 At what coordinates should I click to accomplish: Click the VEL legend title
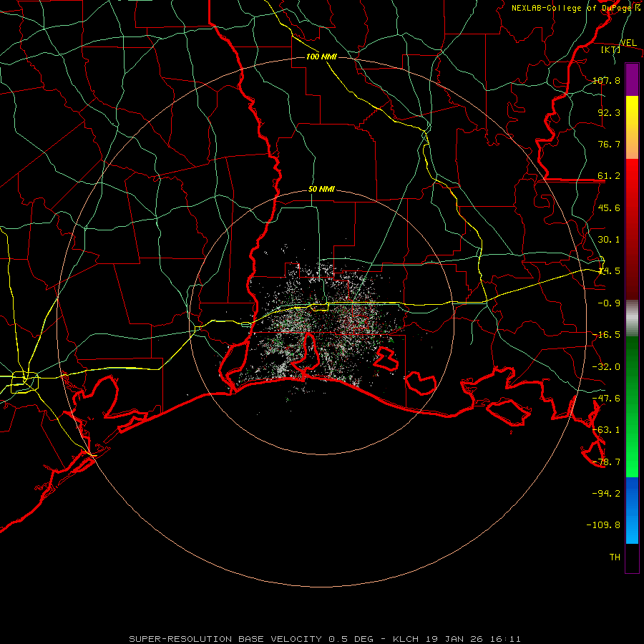pyautogui.click(x=628, y=43)
